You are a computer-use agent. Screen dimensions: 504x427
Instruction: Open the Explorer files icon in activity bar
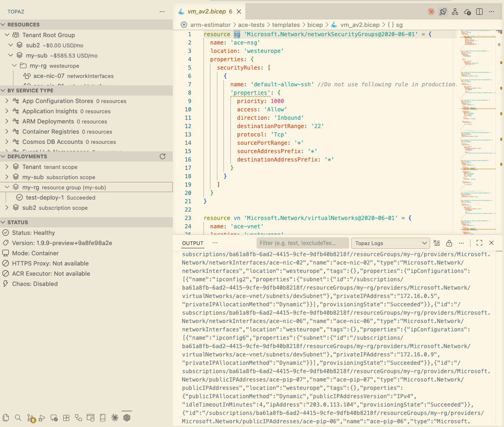tap(6, 418)
